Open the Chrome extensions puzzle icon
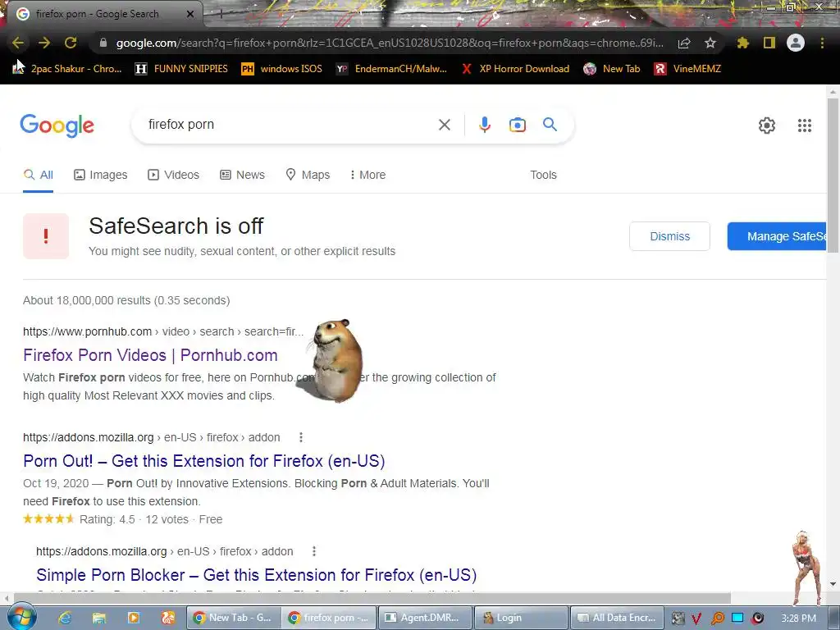The width and height of the screenshot is (840, 630). 742,43
